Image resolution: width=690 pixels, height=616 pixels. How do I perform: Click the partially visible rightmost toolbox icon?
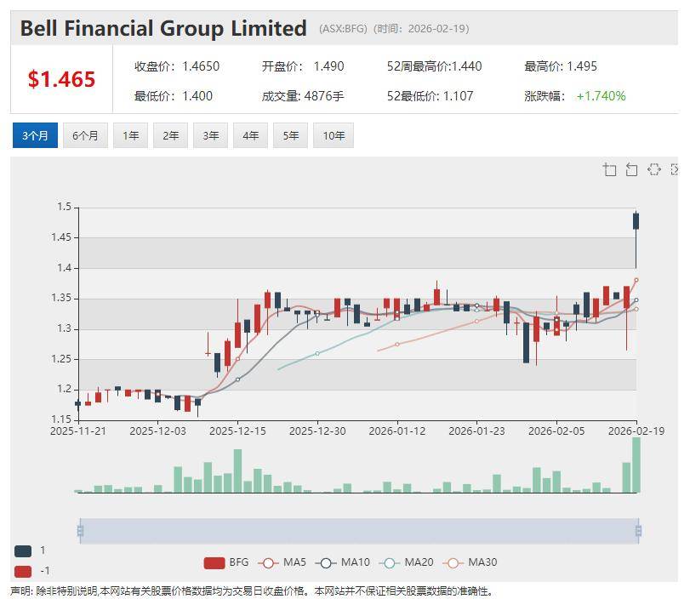[675, 169]
